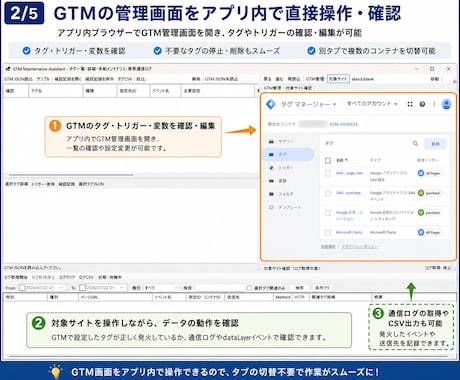The image size is (460, 380).
Task: Click the log 検索 text input field
Action: point(220,288)
